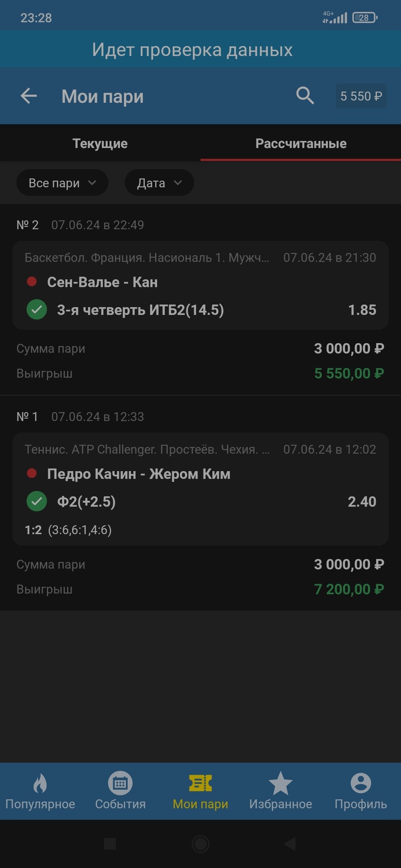Tap the Android recents square button
This screenshot has height=868, width=401.
click(x=110, y=844)
